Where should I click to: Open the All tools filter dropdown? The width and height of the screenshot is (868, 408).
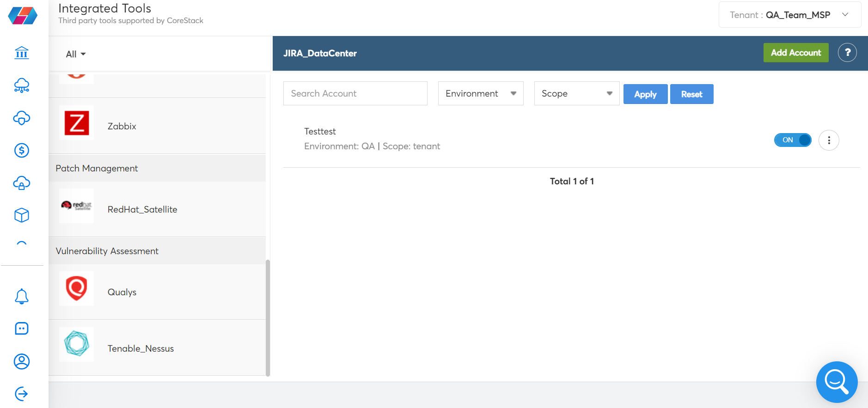point(76,54)
